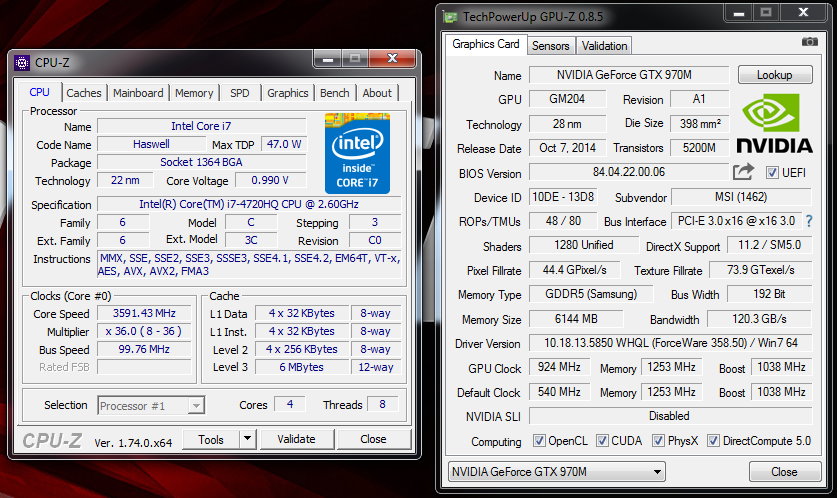Click the GPU Clock value 924 MHz

(x=559, y=367)
